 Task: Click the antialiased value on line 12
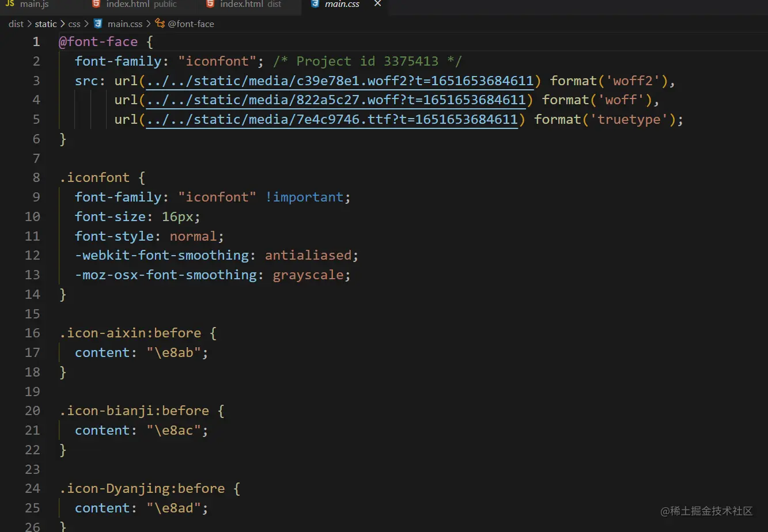click(308, 256)
